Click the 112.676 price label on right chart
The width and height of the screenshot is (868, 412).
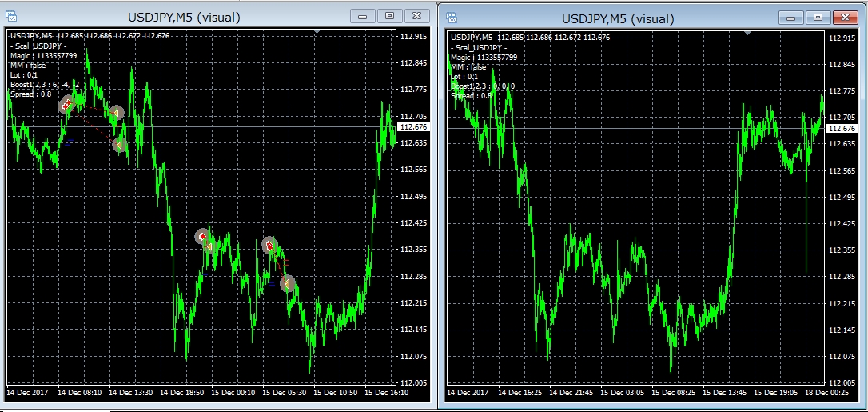(x=841, y=128)
